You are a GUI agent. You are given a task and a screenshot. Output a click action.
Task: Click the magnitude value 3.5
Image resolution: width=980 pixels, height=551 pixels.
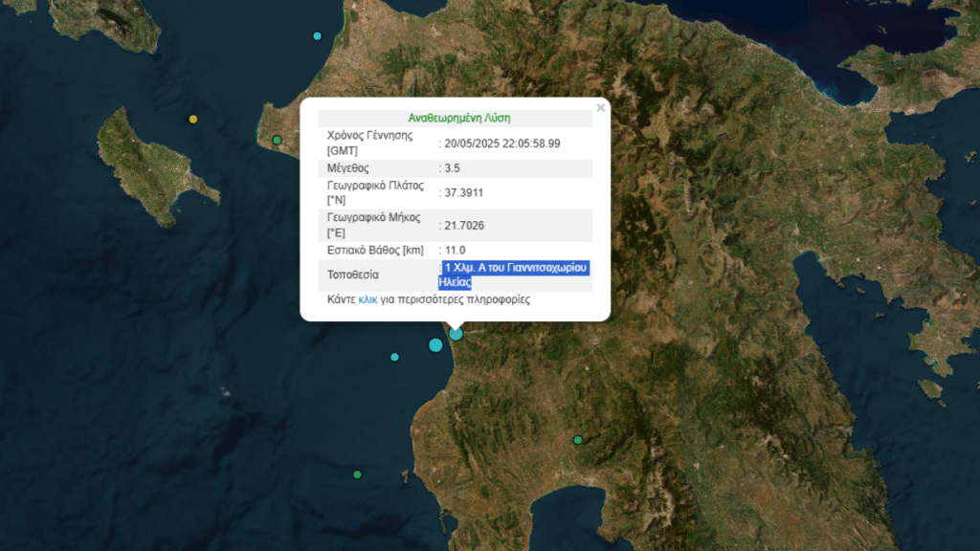(452, 168)
